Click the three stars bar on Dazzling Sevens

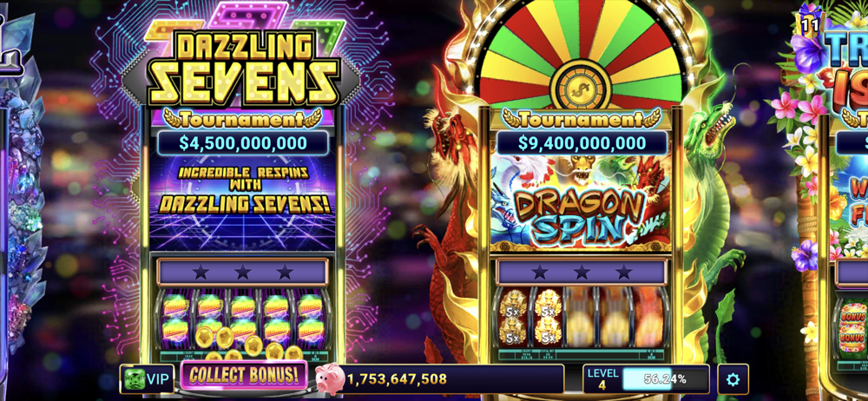point(242,272)
